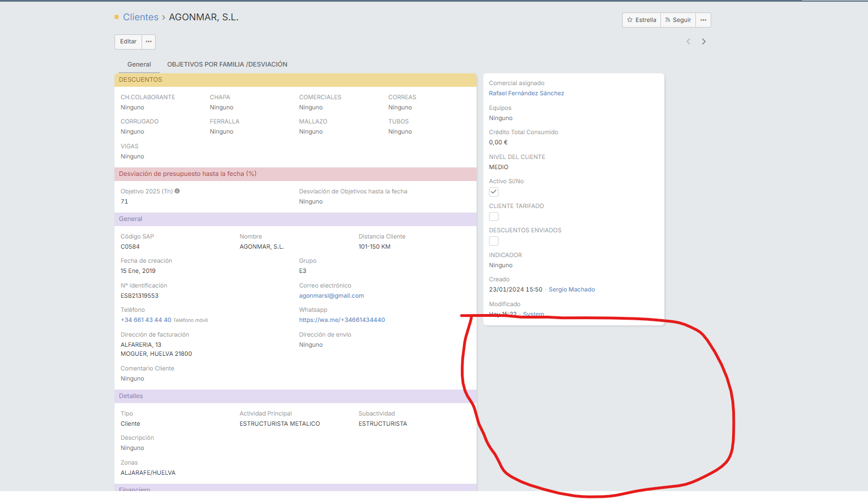Open the Sergio Machado creator link
Screen dimensions: 868x499
(x=572, y=290)
